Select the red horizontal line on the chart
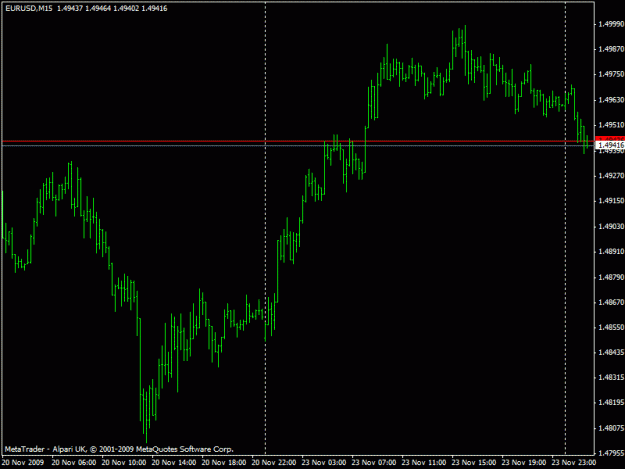This screenshot has width=625, height=469. [298, 141]
